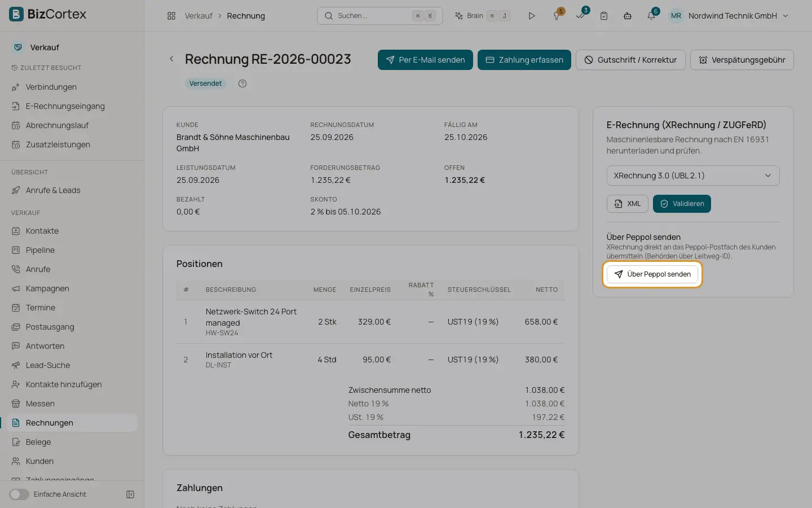Click the play icon in top bar
The height and width of the screenshot is (508, 812).
531,16
